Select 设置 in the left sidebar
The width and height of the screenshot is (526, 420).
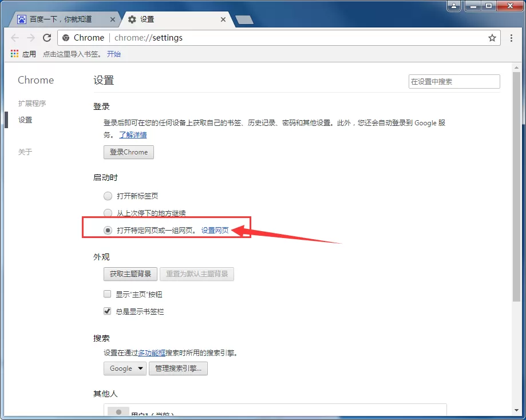(x=25, y=120)
